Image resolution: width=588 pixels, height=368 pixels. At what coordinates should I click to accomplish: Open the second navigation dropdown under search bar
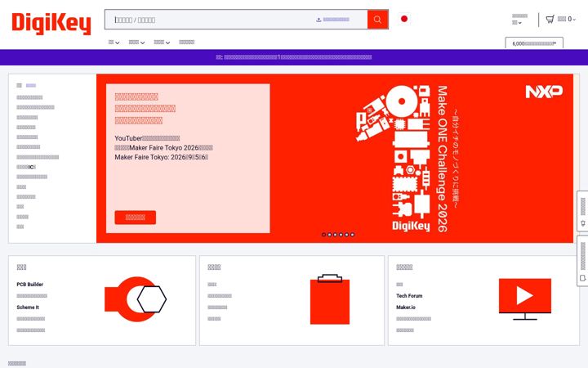[136, 42]
